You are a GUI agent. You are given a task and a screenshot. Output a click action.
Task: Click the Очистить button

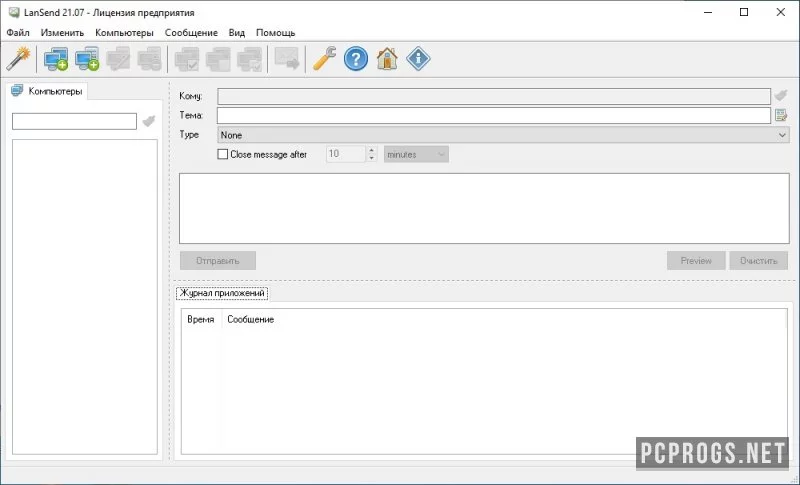coord(759,261)
